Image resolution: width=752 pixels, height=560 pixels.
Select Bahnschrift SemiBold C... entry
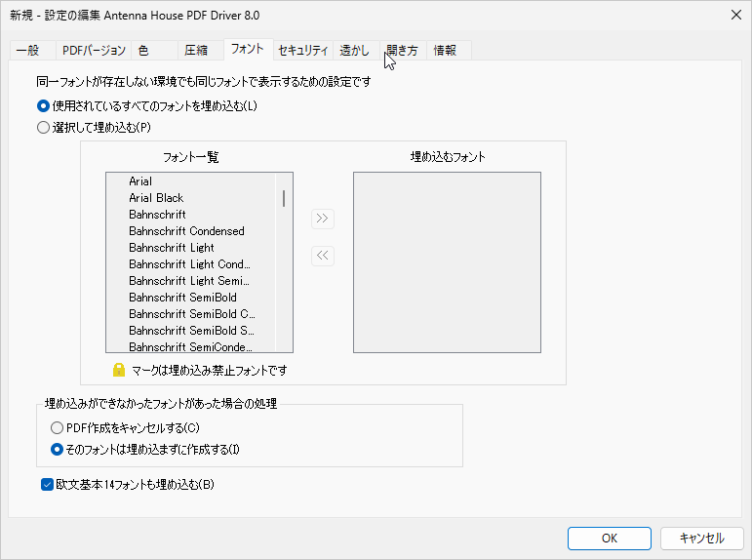191,314
